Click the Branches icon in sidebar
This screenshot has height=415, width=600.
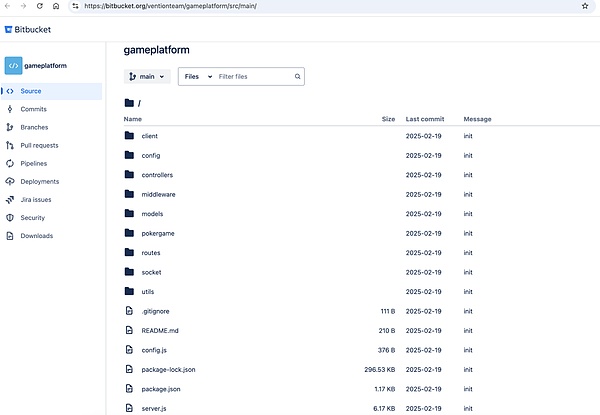coord(11,127)
